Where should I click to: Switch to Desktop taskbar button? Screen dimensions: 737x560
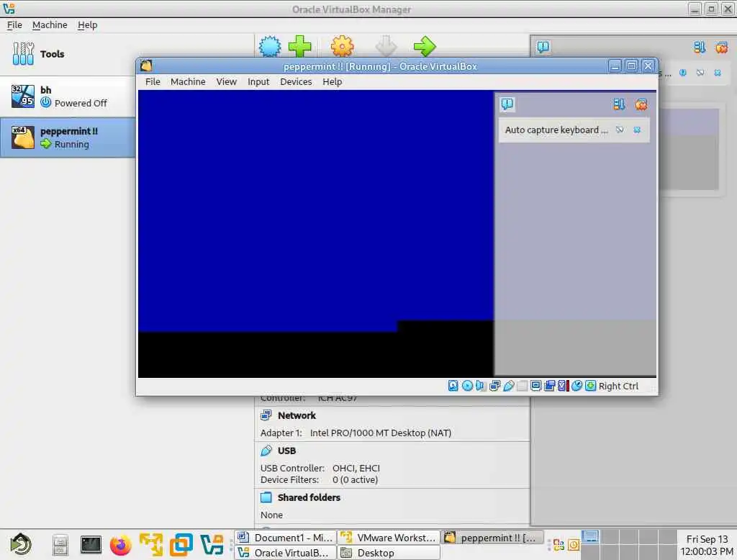point(388,553)
